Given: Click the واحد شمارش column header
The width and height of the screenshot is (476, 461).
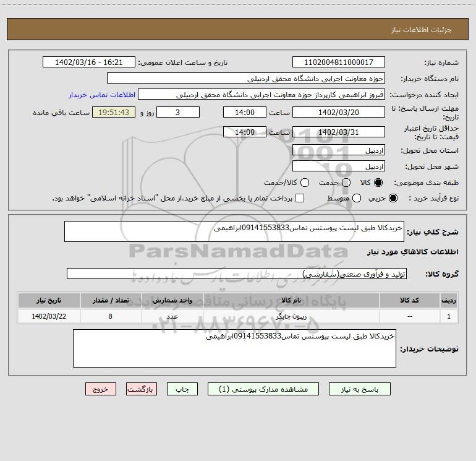Looking at the screenshot, I should 172,300.
